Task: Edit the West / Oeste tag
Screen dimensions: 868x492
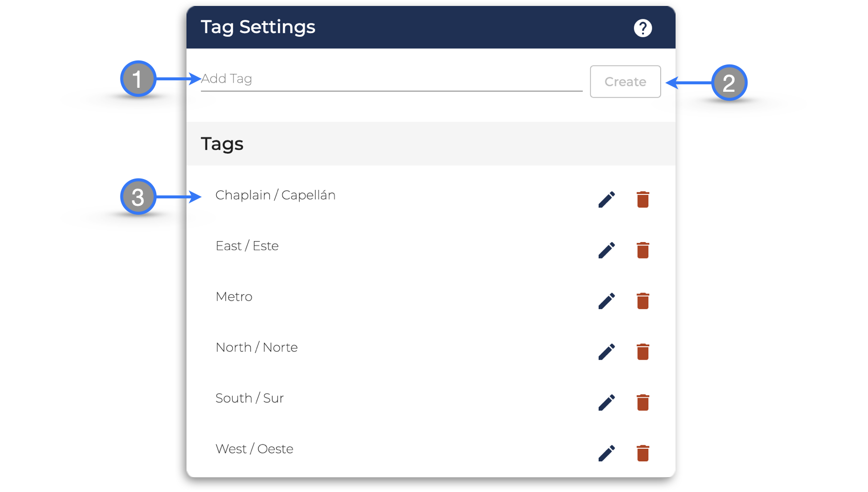Action: [x=607, y=453]
